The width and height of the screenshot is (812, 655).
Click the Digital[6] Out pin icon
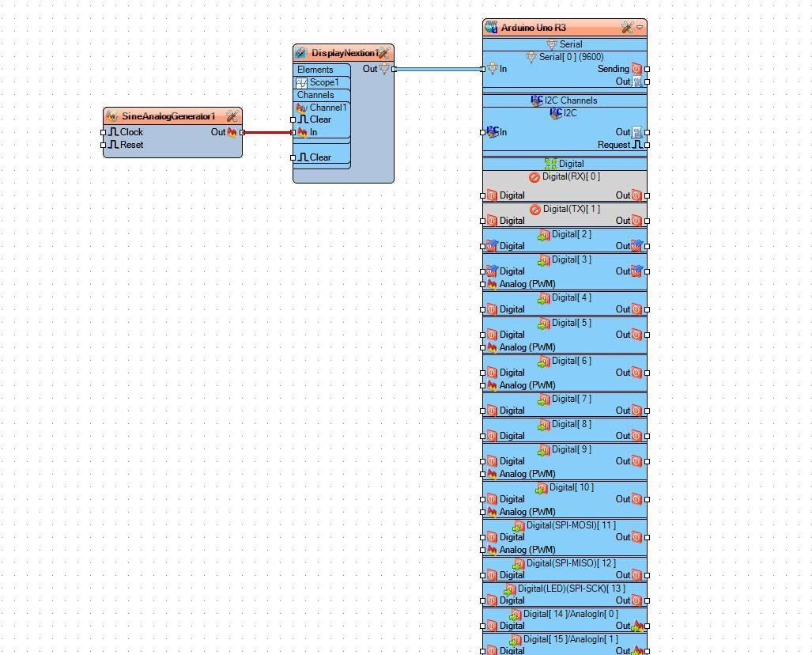(x=636, y=373)
